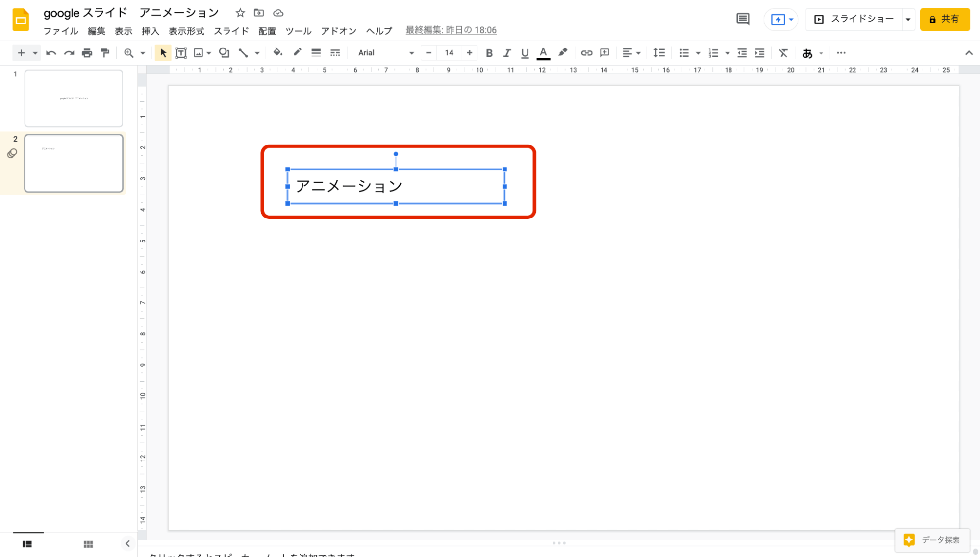Viewport: 980px width, 557px height.
Task: Open the text color picker
Action: point(543,53)
